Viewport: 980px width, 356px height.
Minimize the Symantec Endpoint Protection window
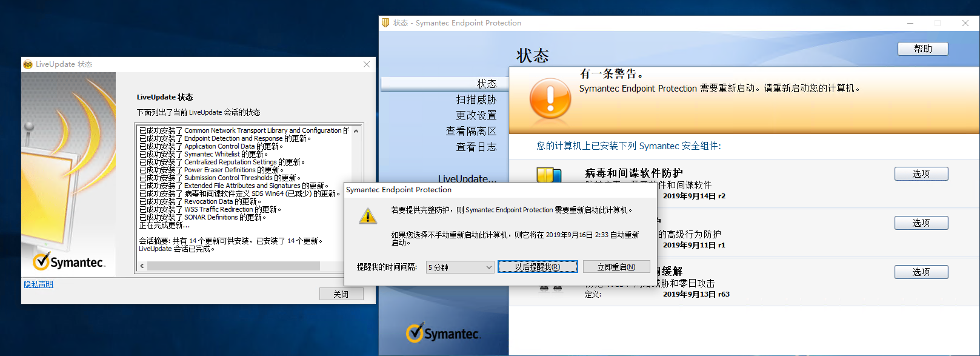[x=910, y=23]
